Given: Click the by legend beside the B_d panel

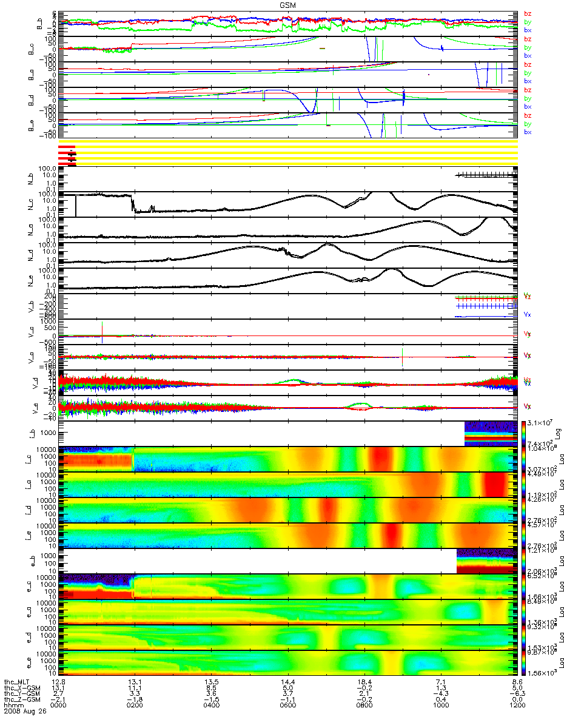Looking at the screenshot, I should tap(528, 98).
